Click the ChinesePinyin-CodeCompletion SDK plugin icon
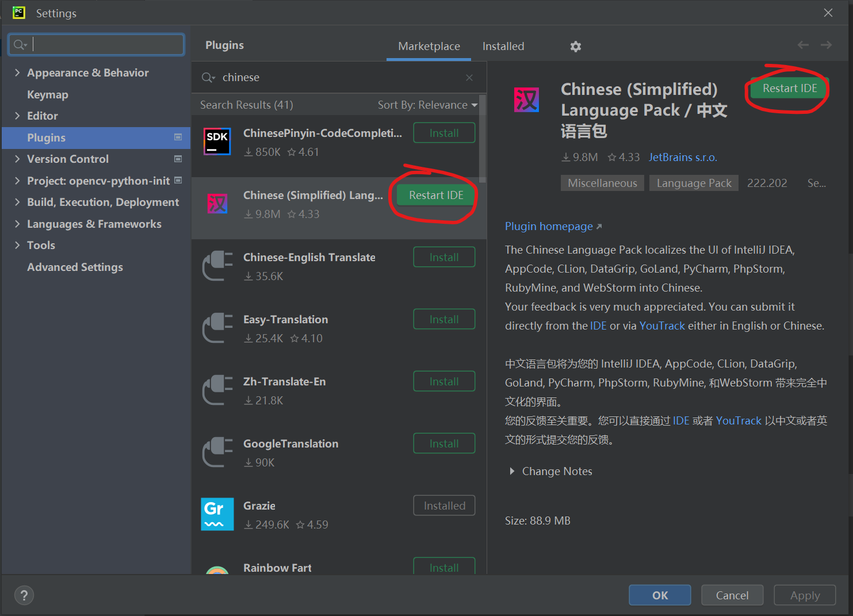 pyautogui.click(x=217, y=142)
